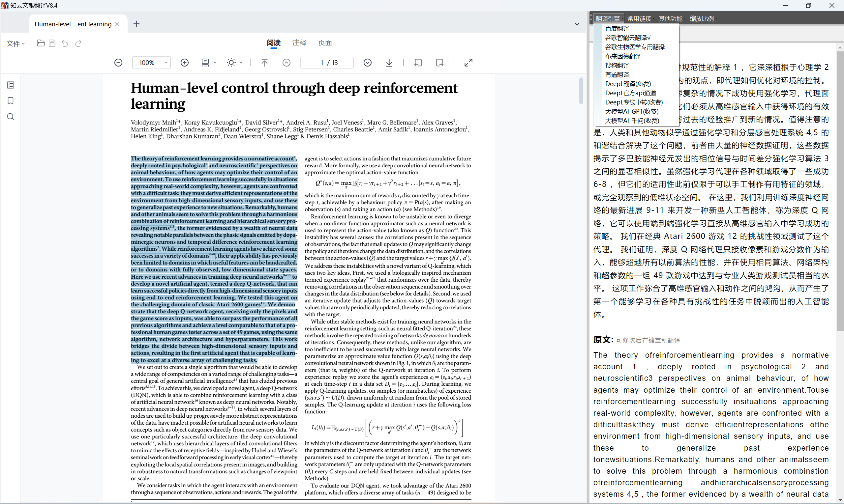Go to next page with down-circle icon

pos(368,63)
